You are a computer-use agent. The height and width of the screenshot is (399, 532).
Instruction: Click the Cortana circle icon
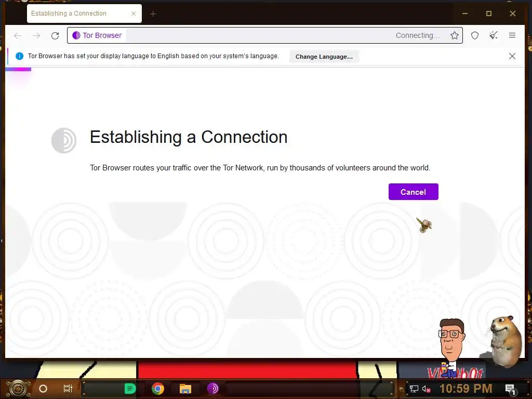(x=43, y=389)
